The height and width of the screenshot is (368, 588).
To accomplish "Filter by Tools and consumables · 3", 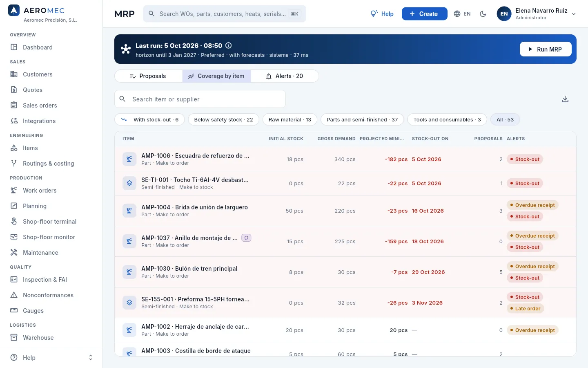I will (x=447, y=119).
